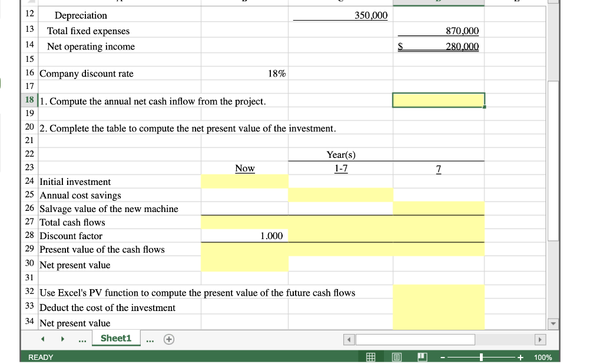Select the Sheet1 tab
The width and height of the screenshot is (603, 364).
coord(115,339)
